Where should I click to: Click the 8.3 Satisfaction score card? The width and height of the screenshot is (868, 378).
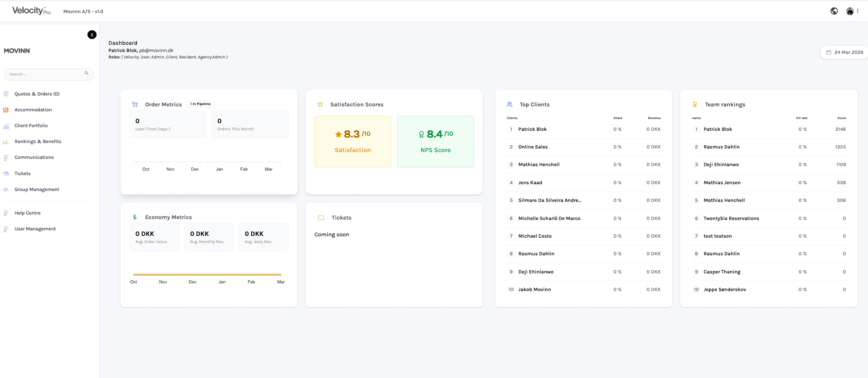(x=353, y=142)
